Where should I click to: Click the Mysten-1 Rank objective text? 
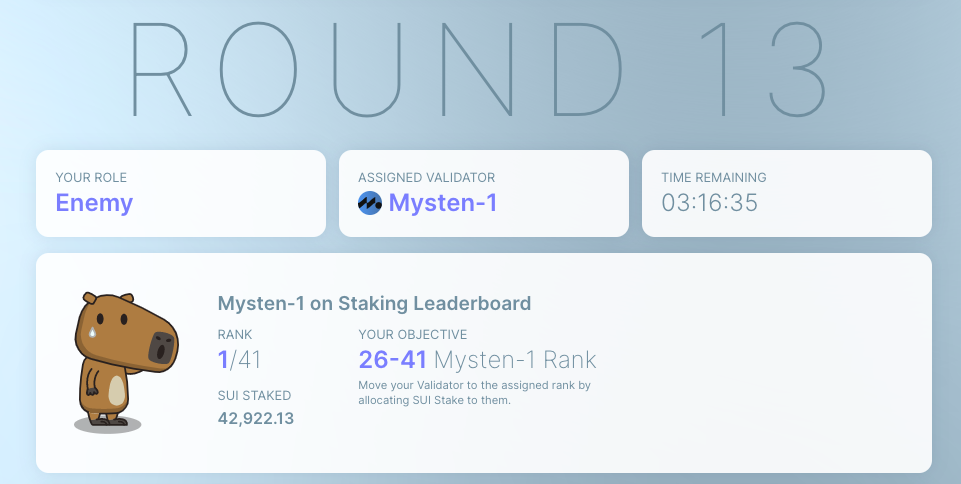(515, 360)
